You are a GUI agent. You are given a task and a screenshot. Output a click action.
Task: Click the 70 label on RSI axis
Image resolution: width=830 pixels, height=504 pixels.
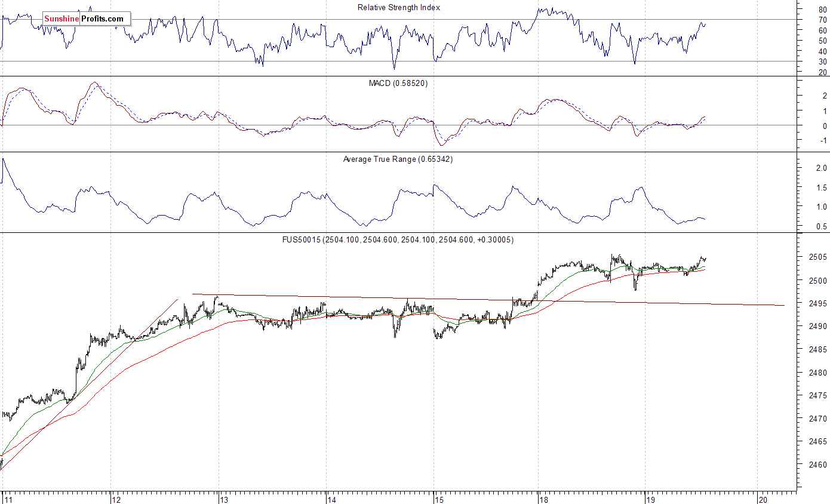pyautogui.click(x=822, y=20)
